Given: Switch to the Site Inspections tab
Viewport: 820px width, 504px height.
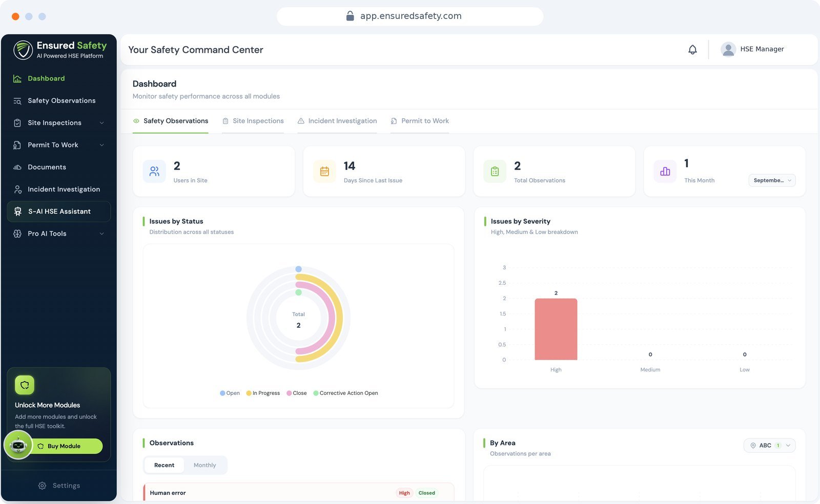Looking at the screenshot, I should point(253,121).
